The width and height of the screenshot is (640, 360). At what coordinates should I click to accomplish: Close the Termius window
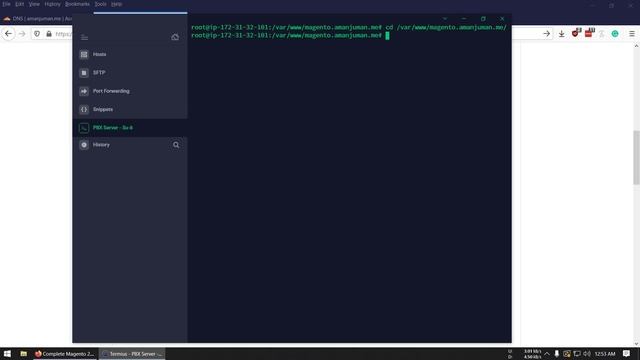tap(502, 19)
